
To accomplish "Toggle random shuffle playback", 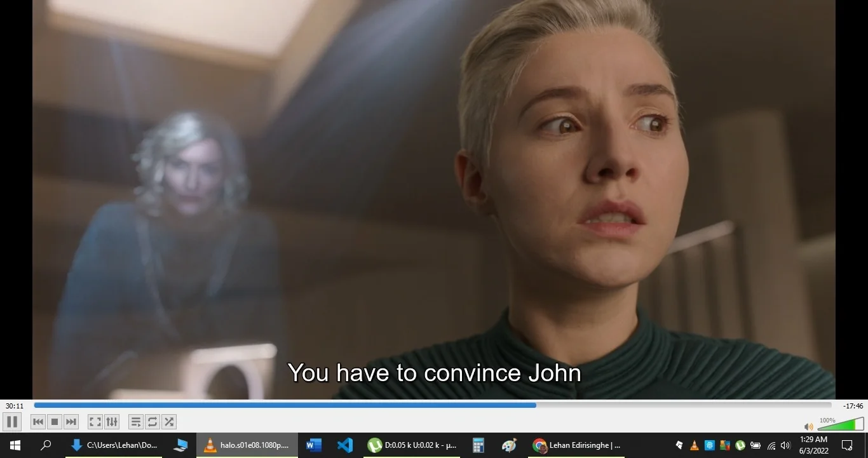I will pos(169,422).
